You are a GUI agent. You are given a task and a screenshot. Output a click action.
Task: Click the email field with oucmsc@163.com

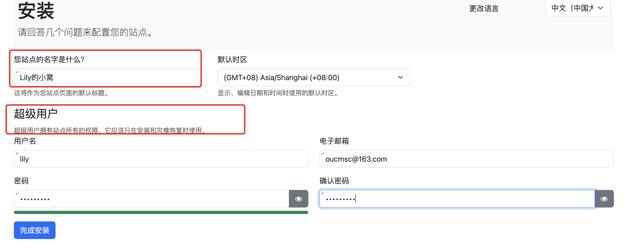pos(466,159)
